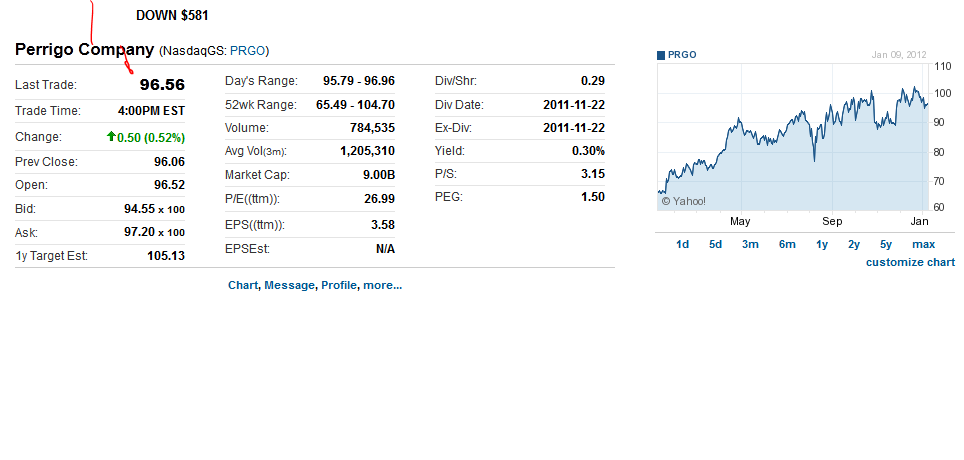This screenshot has width=964, height=460.
Task: Select the 1d chart range
Action: pos(682,244)
